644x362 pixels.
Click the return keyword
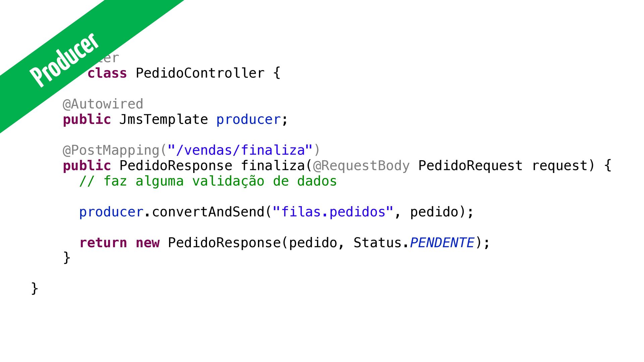[x=103, y=243]
